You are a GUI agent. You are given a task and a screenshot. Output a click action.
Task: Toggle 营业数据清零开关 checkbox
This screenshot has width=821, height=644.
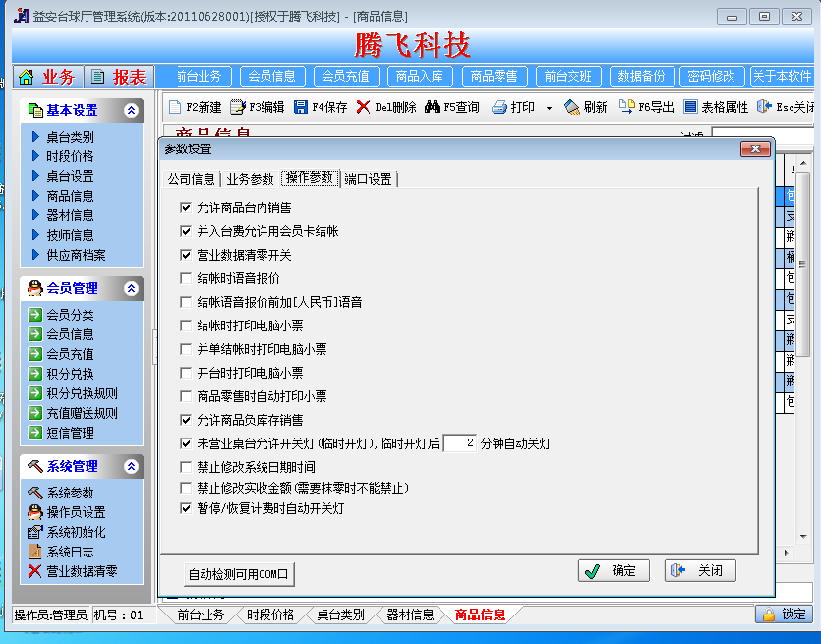(186, 255)
